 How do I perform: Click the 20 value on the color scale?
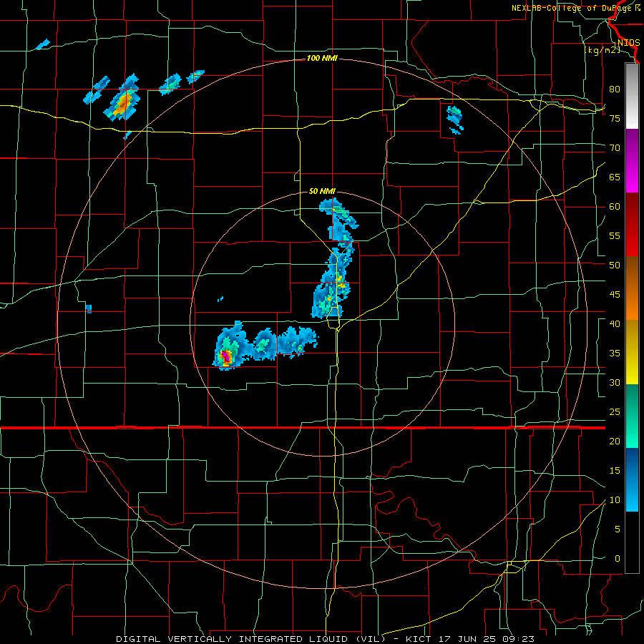[615, 441]
